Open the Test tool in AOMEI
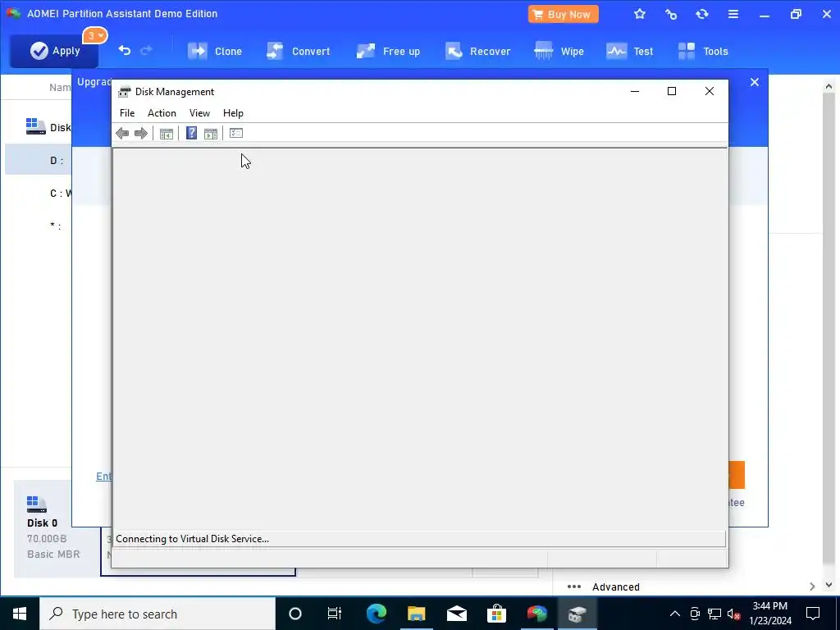 (x=629, y=52)
